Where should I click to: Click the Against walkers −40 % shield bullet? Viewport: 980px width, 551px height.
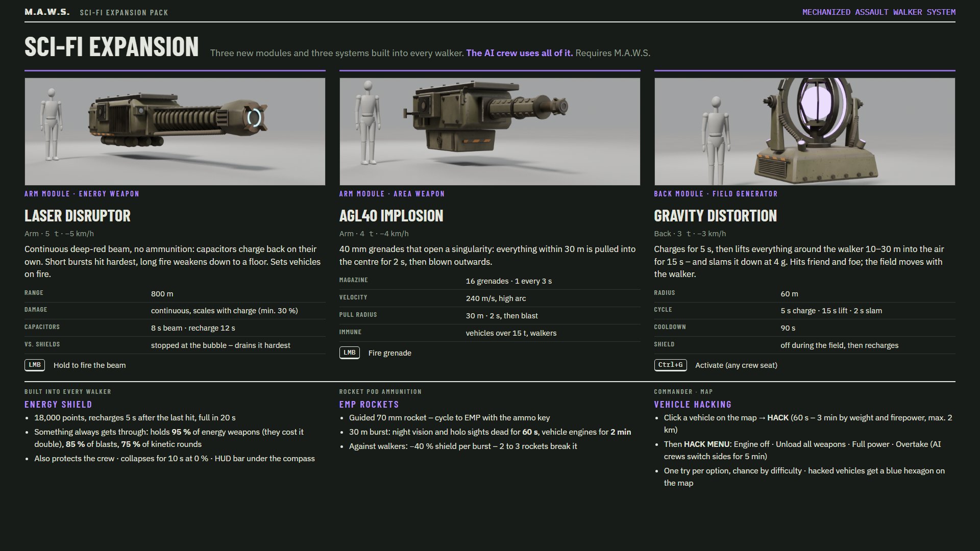pos(463,446)
